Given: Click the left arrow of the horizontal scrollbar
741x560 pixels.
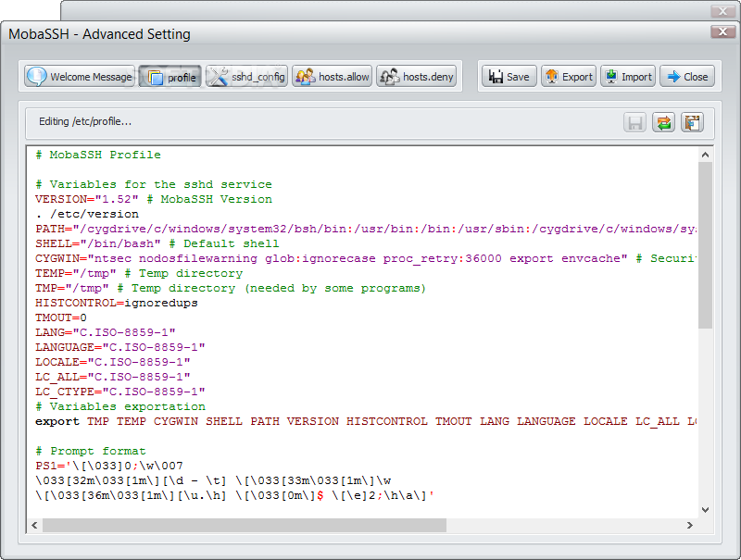Looking at the screenshot, I should coord(34,525).
